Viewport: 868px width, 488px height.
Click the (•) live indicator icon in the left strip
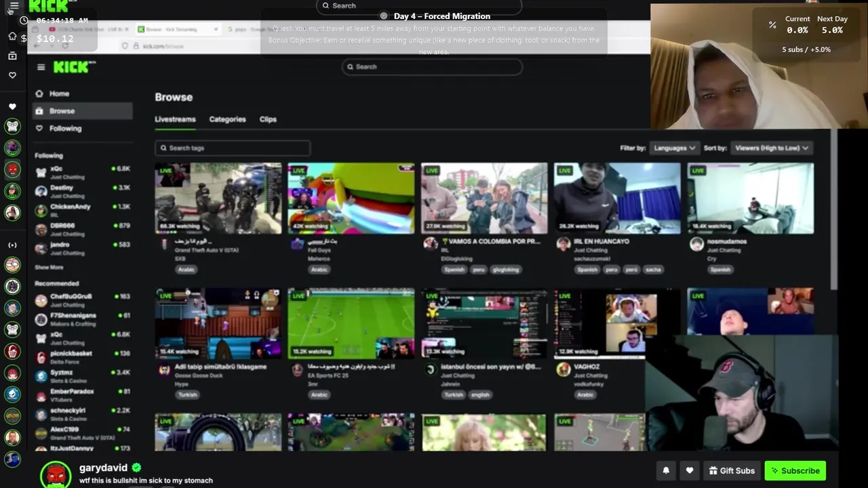point(12,245)
